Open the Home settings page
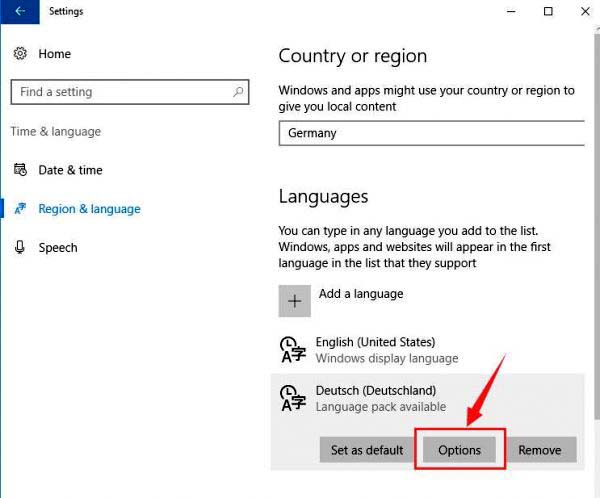 click(x=54, y=54)
